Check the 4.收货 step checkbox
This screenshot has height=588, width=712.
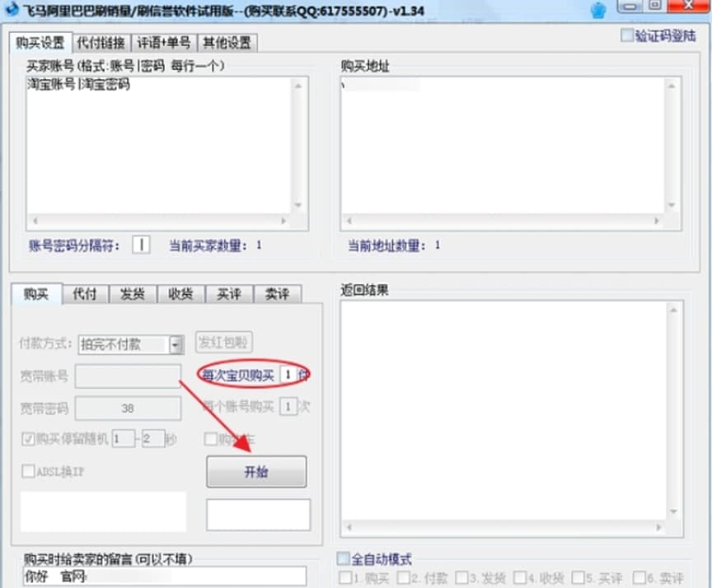520,577
